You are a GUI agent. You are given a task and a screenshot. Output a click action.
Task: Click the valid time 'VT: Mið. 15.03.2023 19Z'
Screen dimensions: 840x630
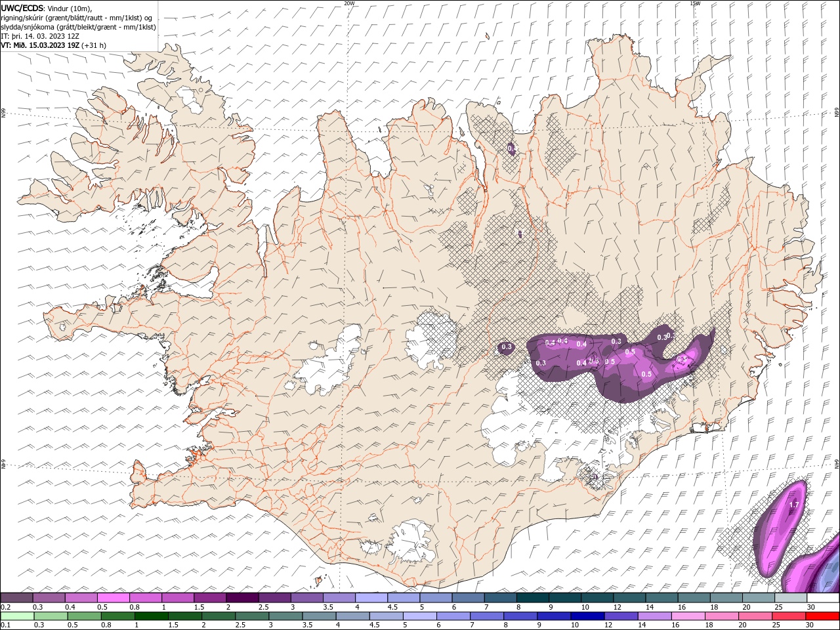click(x=40, y=45)
